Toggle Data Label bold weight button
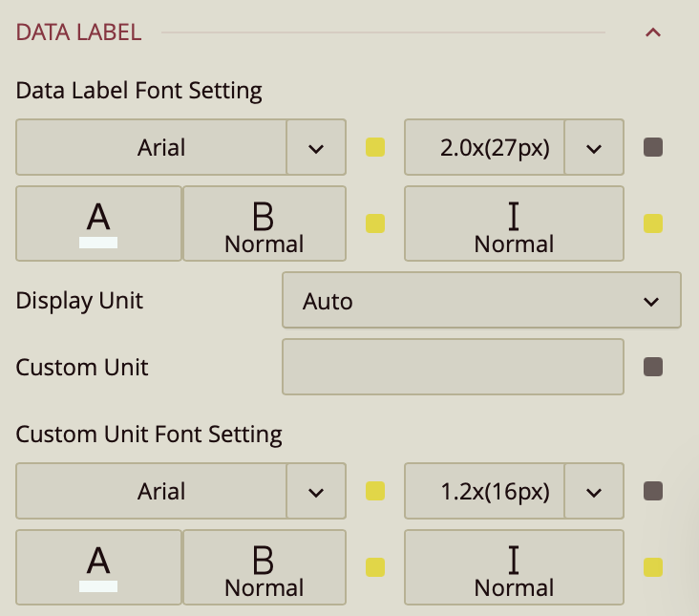This screenshot has height=616, width=699. (264, 223)
